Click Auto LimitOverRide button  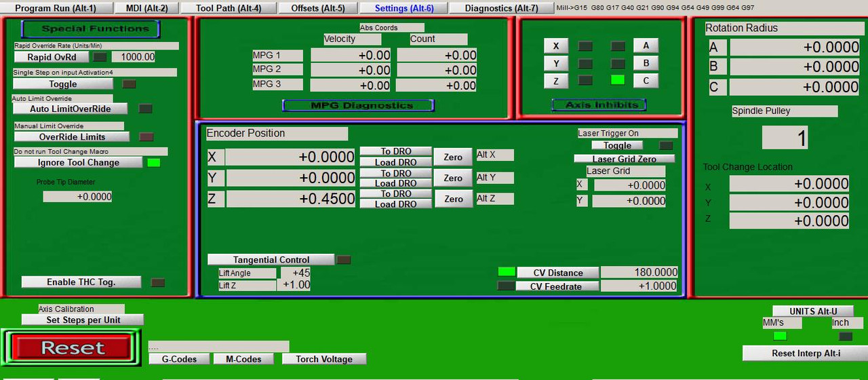[71, 109]
